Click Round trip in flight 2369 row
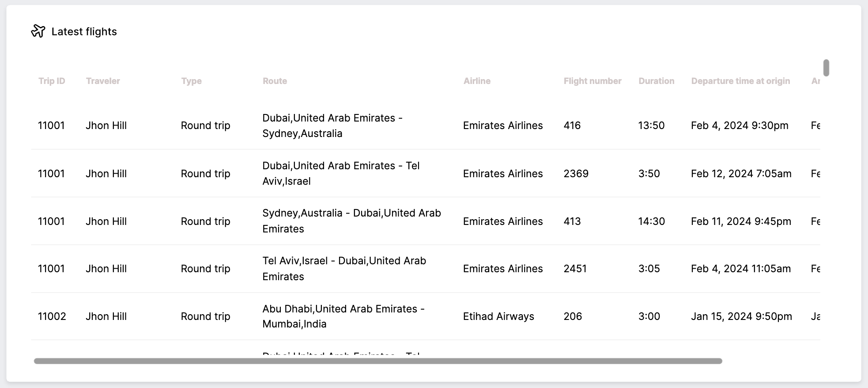 205,174
